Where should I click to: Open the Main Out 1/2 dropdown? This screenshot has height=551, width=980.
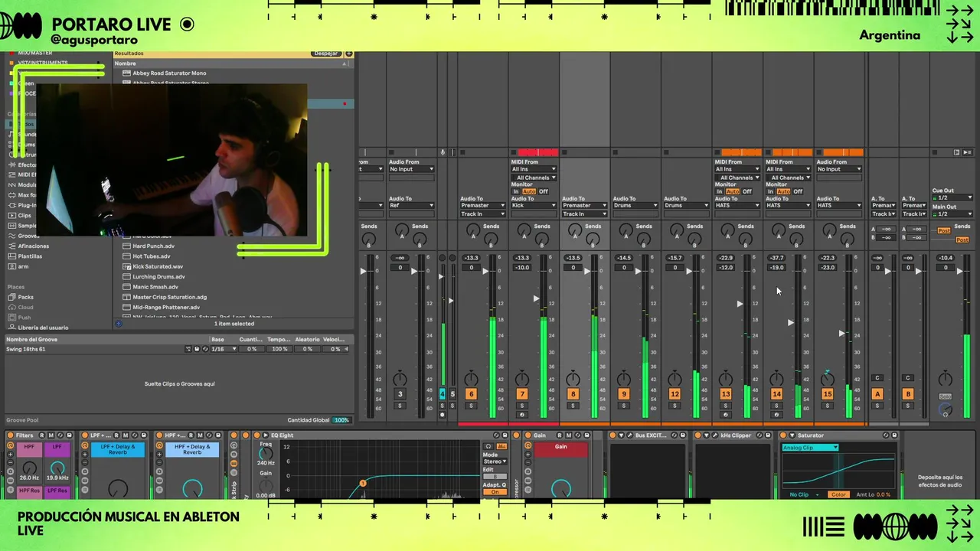click(952, 214)
